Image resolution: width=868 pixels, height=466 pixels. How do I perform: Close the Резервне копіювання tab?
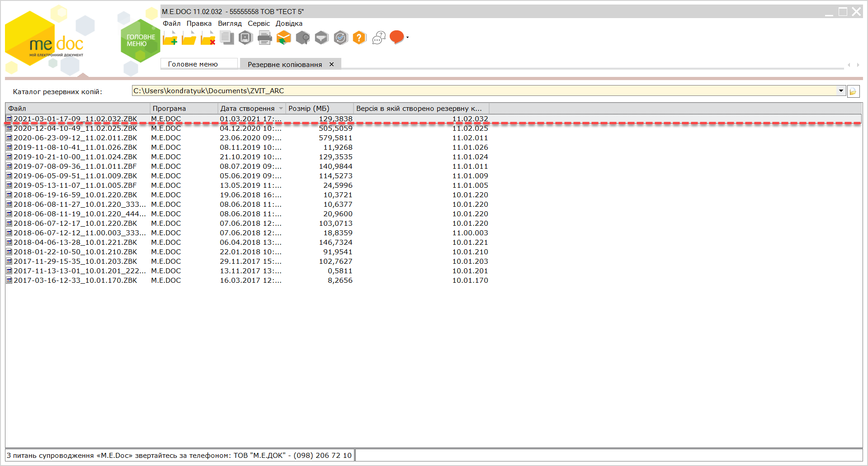(x=331, y=64)
